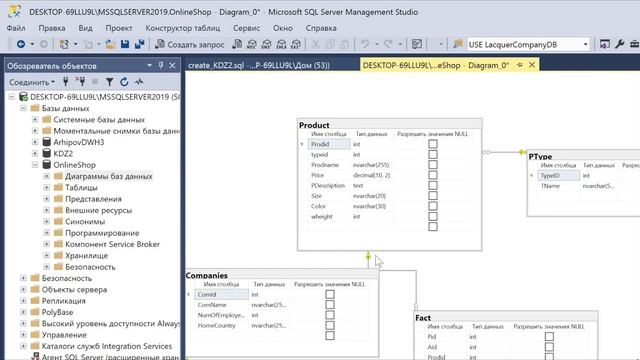
Task: Click the icon left of the wrench
Action: pos(605,44)
